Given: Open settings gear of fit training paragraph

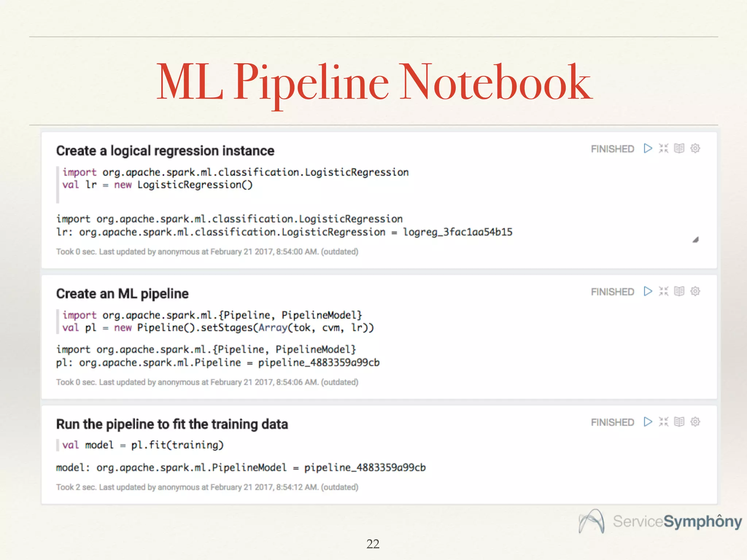Looking at the screenshot, I should (695, 422).
